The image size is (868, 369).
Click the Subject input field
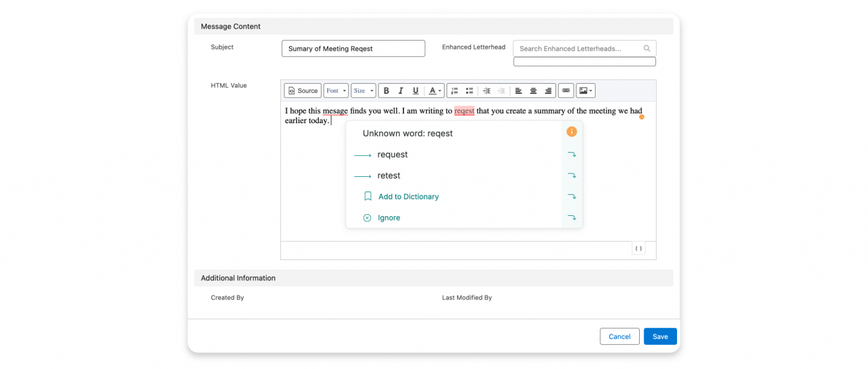pos(353,49)
